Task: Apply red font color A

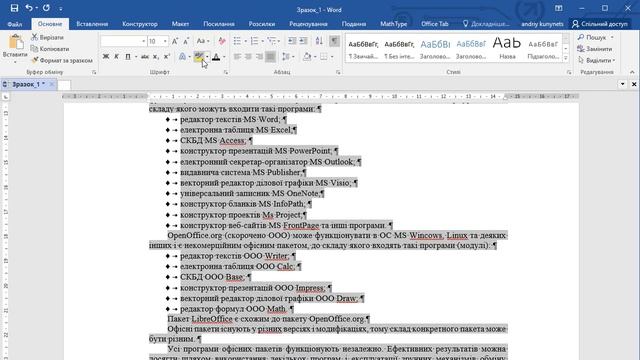Action: click(x=216, y=57)
